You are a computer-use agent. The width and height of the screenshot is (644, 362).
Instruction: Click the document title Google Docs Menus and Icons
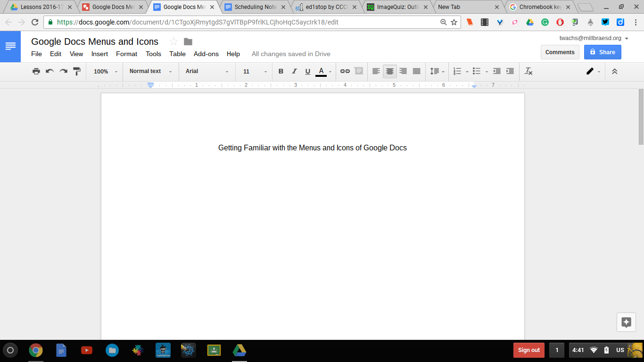pyautogui.click(x=95, y=41)
